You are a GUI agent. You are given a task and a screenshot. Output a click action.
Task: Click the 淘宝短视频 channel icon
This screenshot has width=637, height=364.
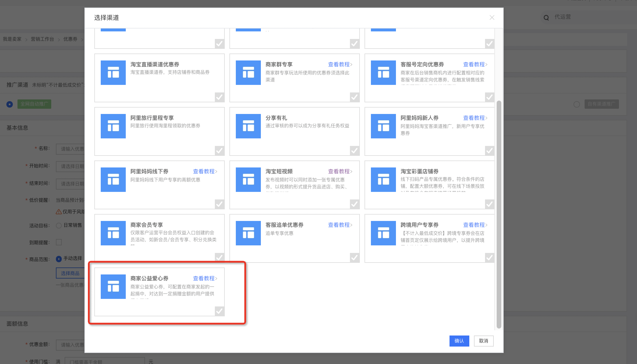(x=248, y=180)
